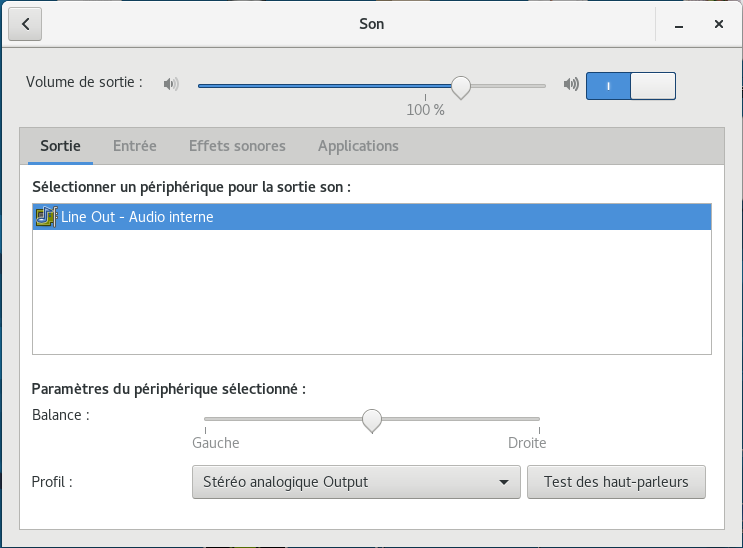Open the Effets sonores tab
The image size is (743, 548).
click(x=237, y=146)
